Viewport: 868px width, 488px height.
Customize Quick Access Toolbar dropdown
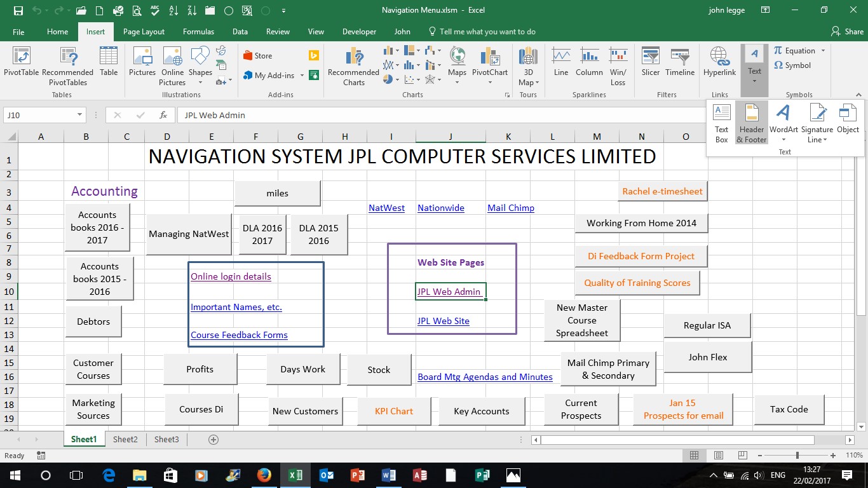tap(283, 11)
